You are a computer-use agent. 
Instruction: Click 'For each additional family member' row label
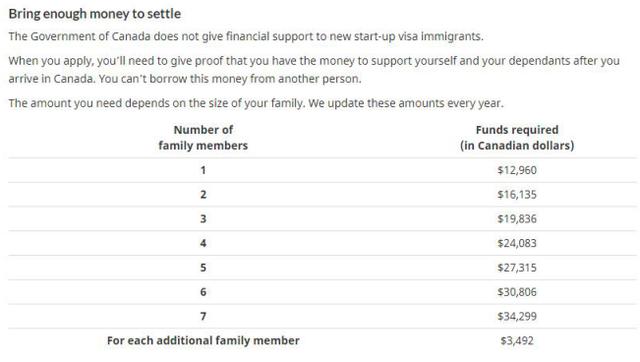pyautogui.click(x=203, y=341)
